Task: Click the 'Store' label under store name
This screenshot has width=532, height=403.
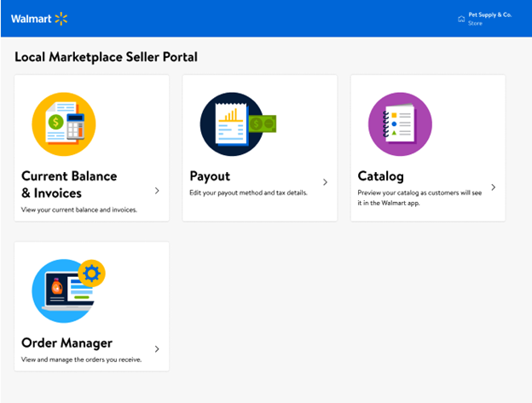Action: point(475,23)
